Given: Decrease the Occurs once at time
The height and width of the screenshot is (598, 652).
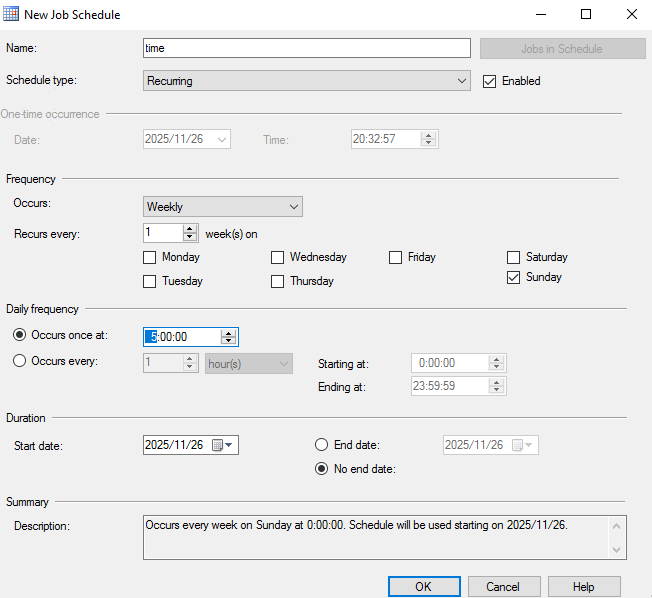Looking at the screenshot, I should point(228,342).
